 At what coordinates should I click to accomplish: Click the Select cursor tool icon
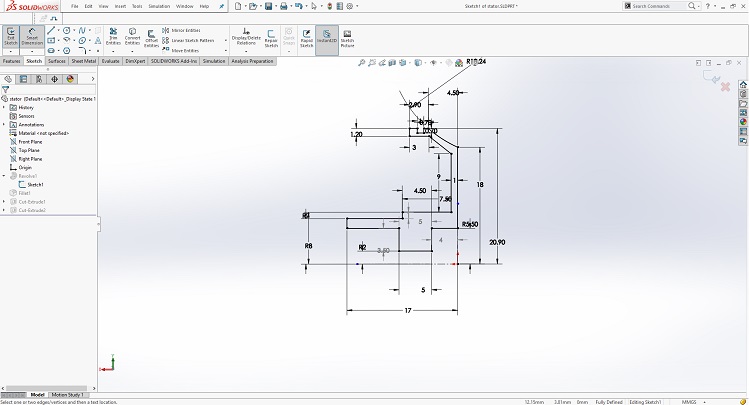pos(314,6)
